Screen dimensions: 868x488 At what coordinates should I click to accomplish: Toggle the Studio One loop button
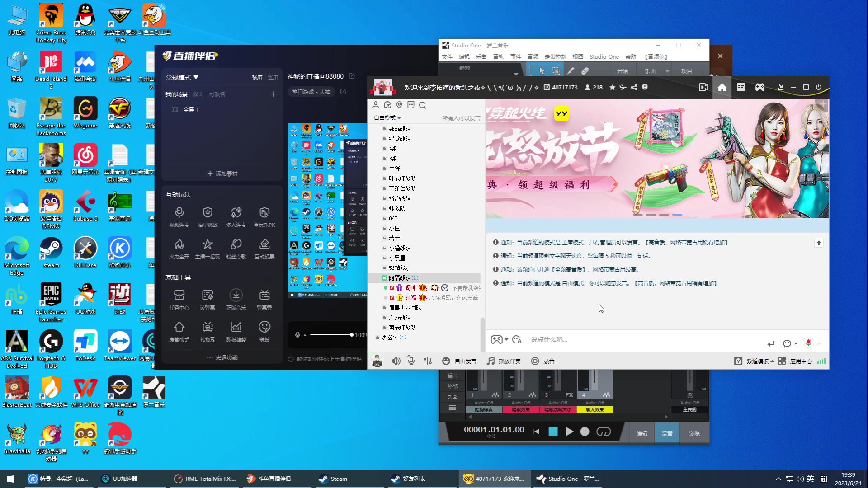coord(604,432)
